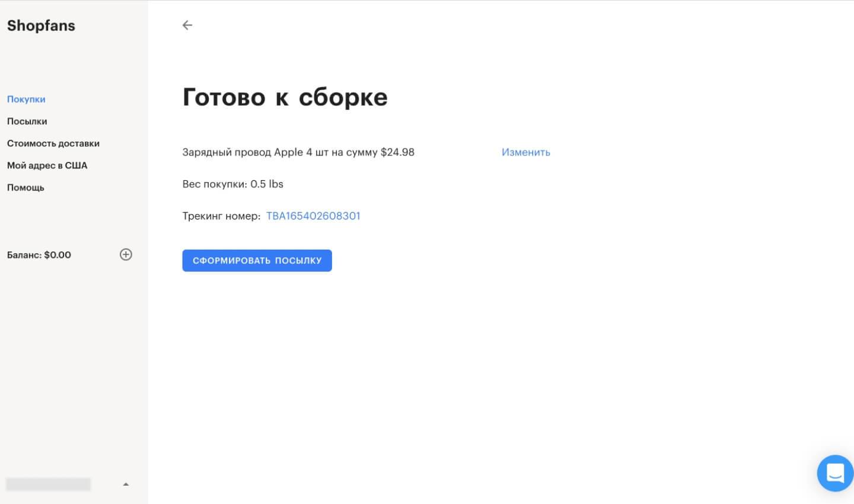Open the chat support widget
The height and width of the screenshot is (504, 854).
click(x=834, y=473)
